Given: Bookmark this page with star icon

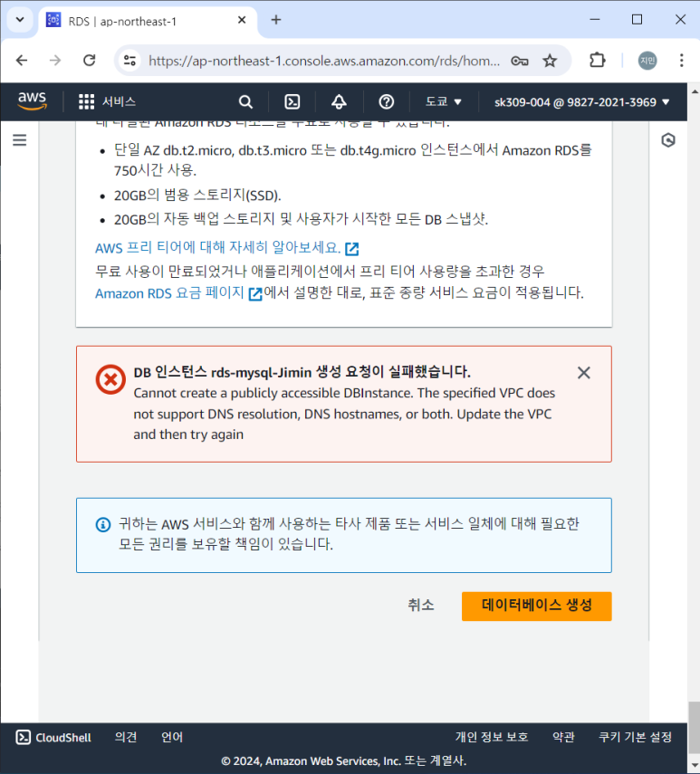Looking at the screenshot, I should coord(550,61).
